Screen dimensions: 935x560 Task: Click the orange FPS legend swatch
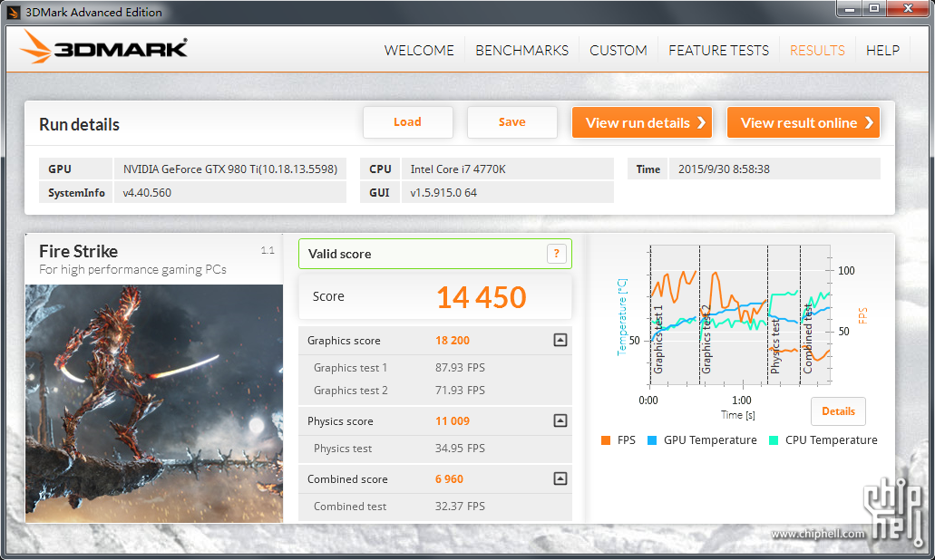606,440
